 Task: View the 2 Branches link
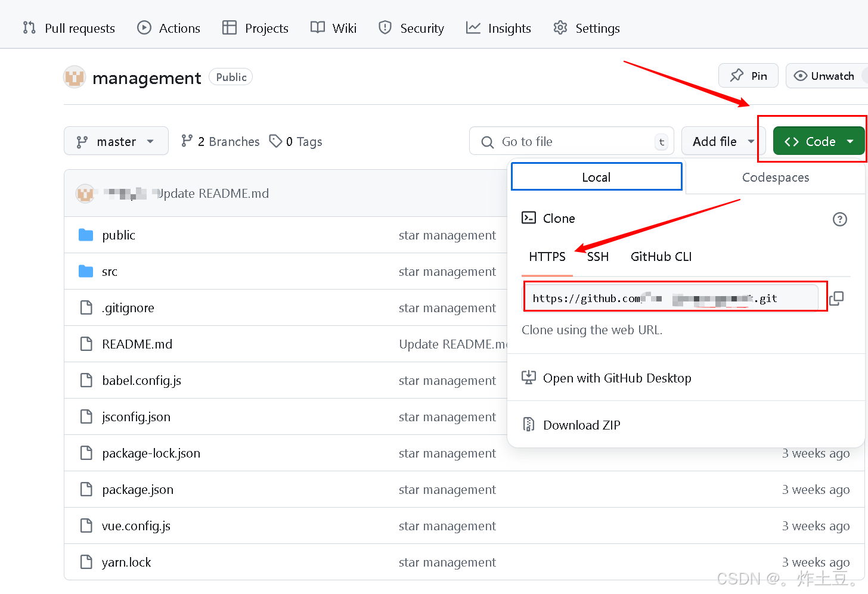pyautogui.click(x=221, y=141)
